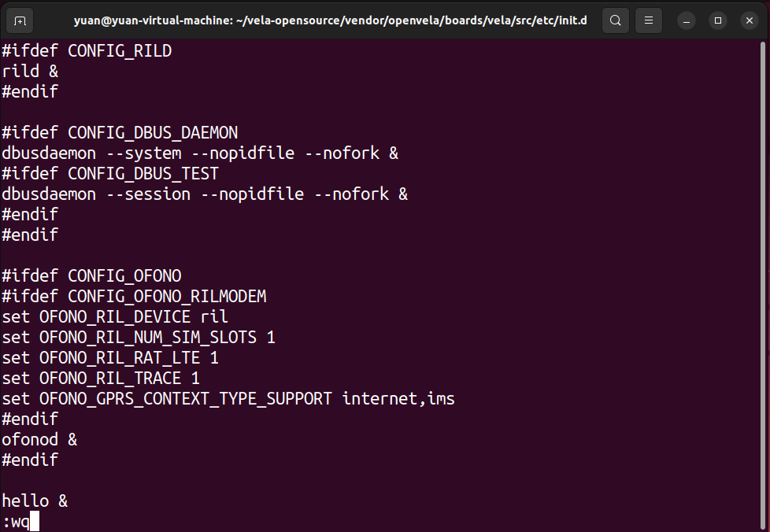Open the terminal search tool

pyautogui.click(x=616, y=20)
